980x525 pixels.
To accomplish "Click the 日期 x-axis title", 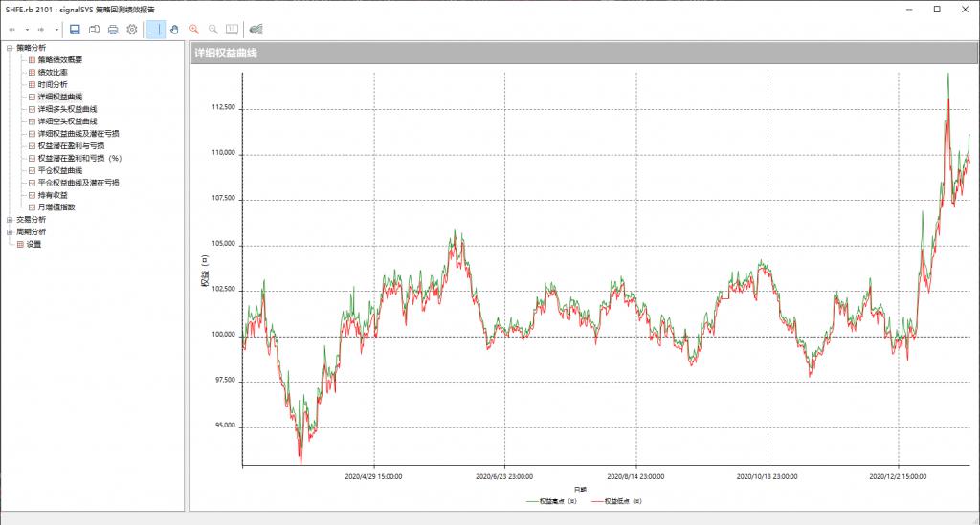I will [x=580, y=490].
